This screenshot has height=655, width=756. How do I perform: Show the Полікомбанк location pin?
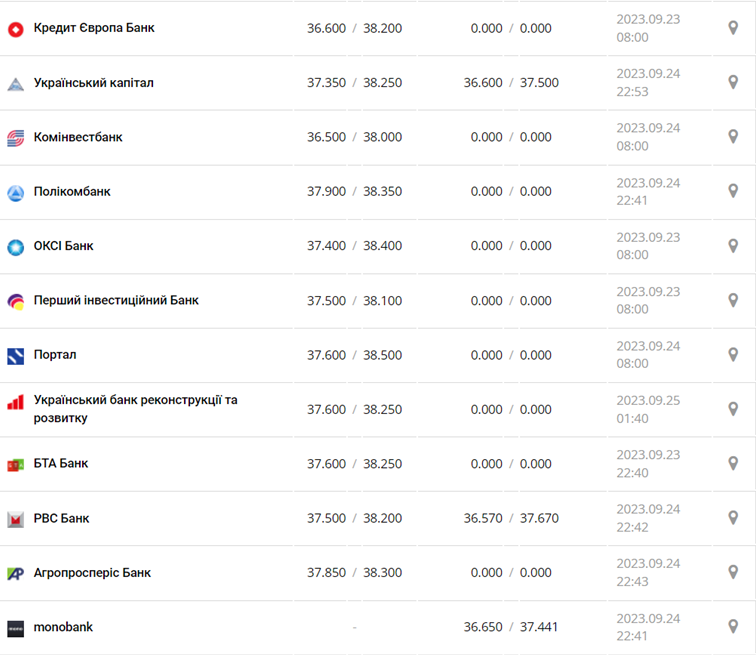733,191
